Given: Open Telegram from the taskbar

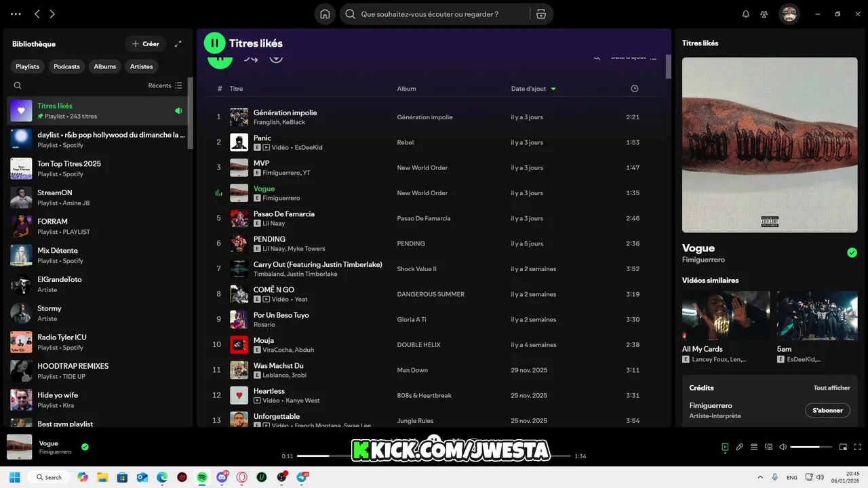Looking at the screenshot, I should 302,477.
